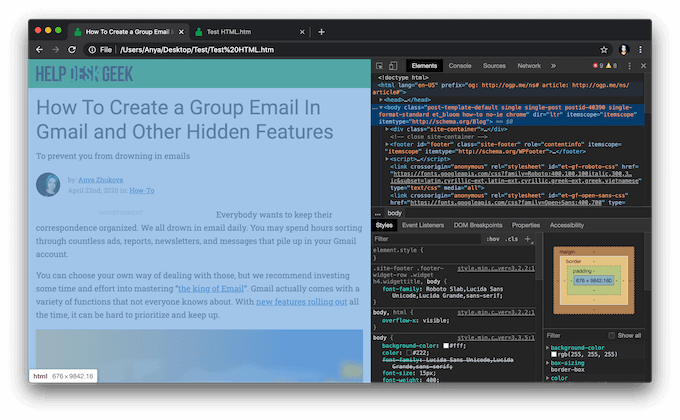680x420 pixels.
Task: Click the white background-color swatch
Action: point(447,344)
